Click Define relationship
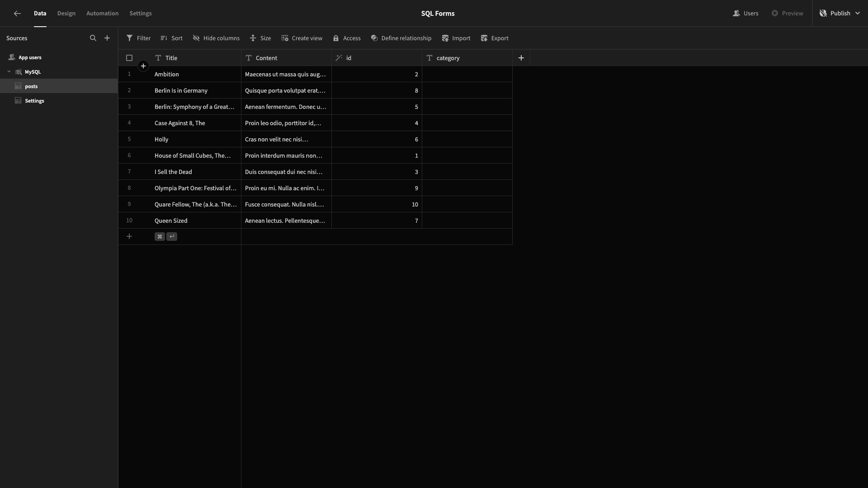The width and height of the screenshot is (868, 488). [401, 38]
